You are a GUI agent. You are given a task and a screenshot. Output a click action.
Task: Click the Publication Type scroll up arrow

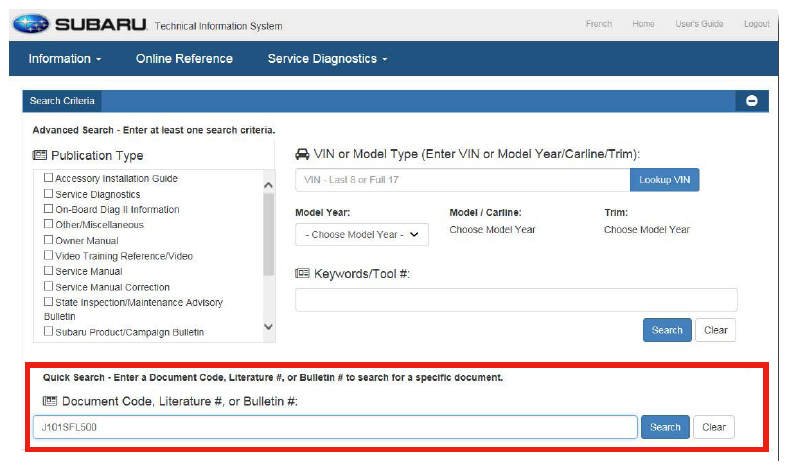(x=269, y=185)
